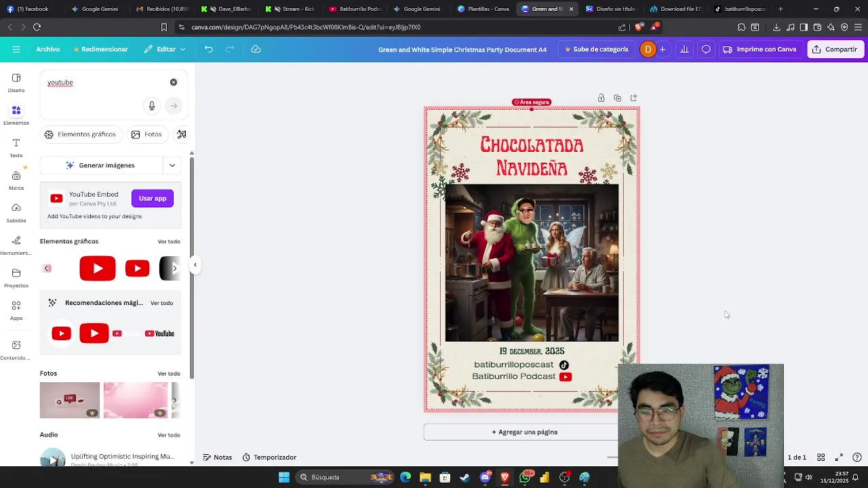This screenshot has width=868, height=488.
Task: Play the Uplifting Optimistic Inspiring audio track
Action: pos(53,459)
